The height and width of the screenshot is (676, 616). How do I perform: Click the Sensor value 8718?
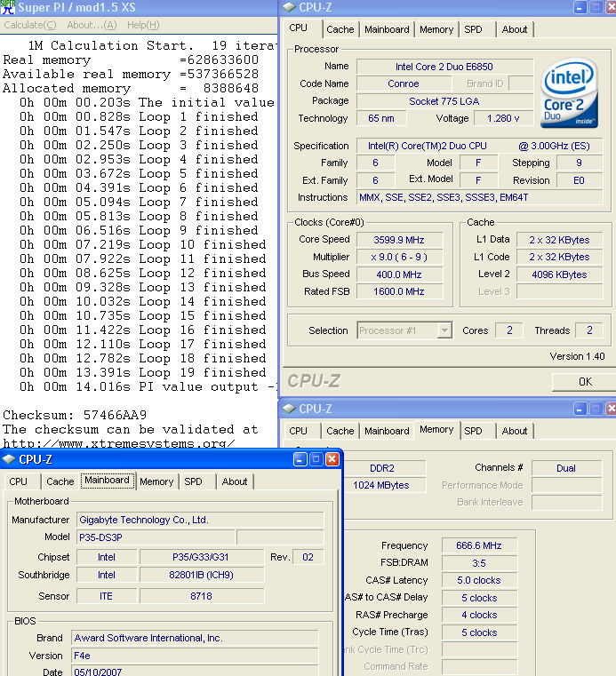coord(201,596)
